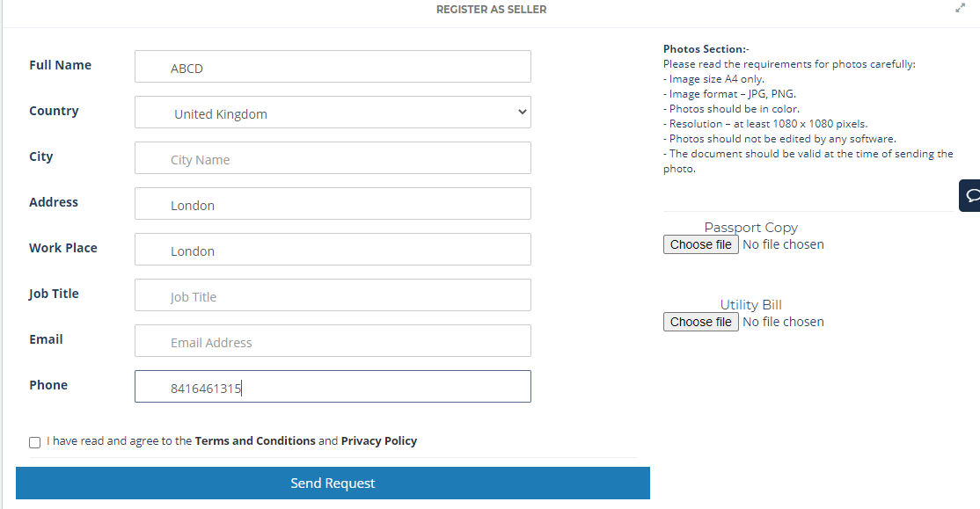Open the Terms and Conditions link
Screen dimensions: 980x509
(255, 441)
